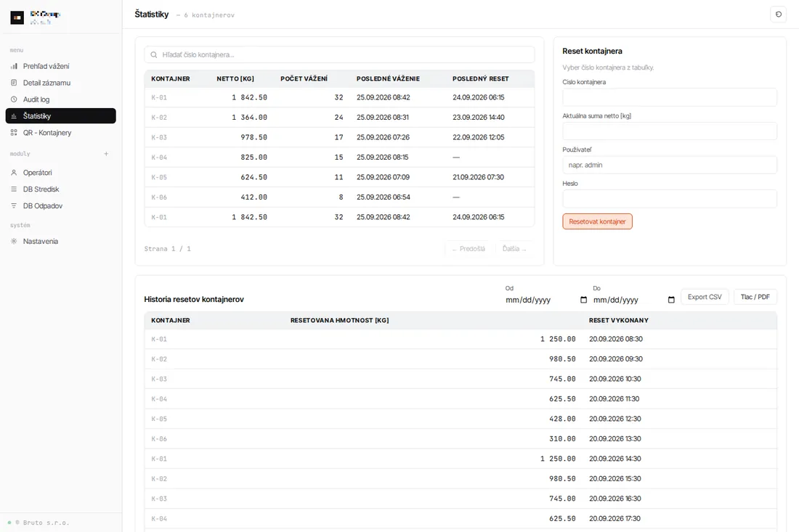Select the K-04 row with netto 825.00
Image resolution: width=799 pixels, height=532 pixels.
[x=339, y=157]
